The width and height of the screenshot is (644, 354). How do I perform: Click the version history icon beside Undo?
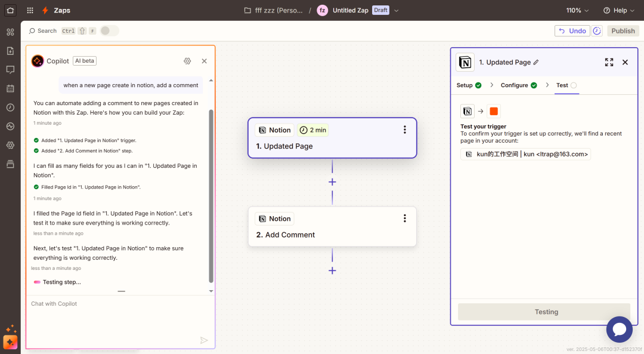597,31
